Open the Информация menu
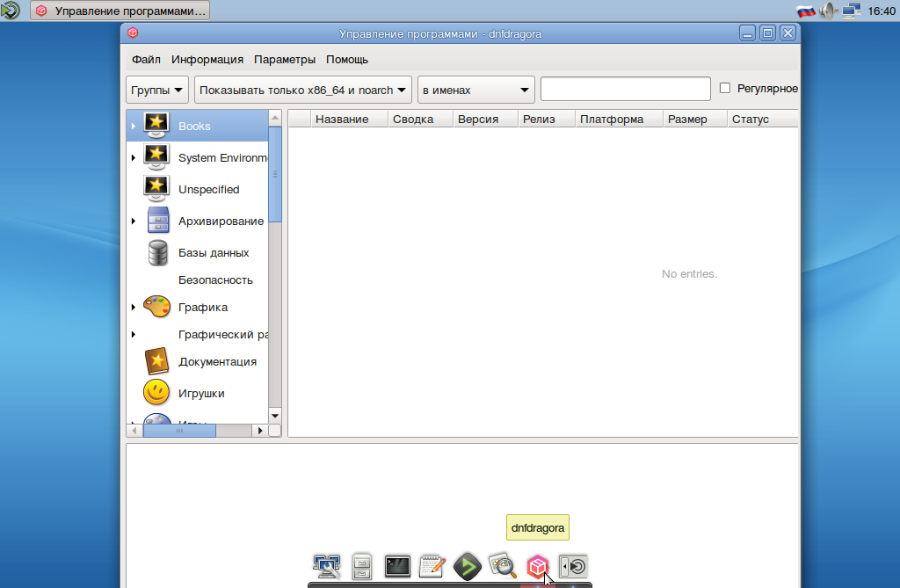Viewport: 900px width, 588px height. 207,60
